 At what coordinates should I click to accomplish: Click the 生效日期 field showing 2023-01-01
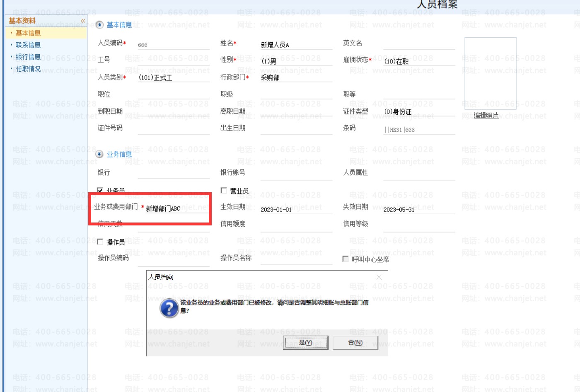click(296, 209)
